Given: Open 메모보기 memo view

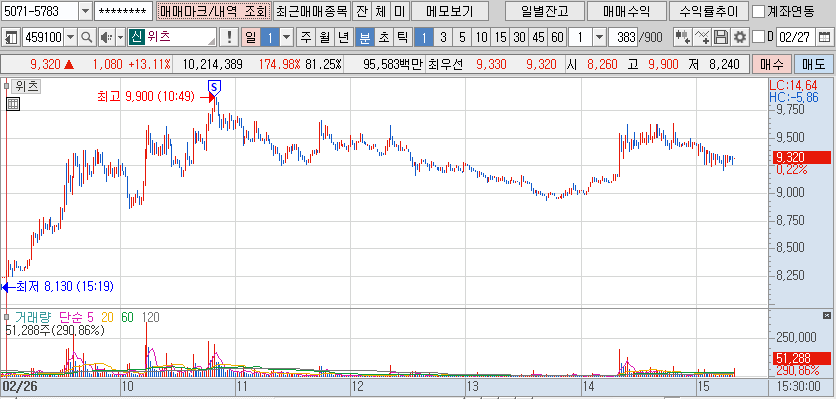Looking at the screenshot, I should (450, 11).
